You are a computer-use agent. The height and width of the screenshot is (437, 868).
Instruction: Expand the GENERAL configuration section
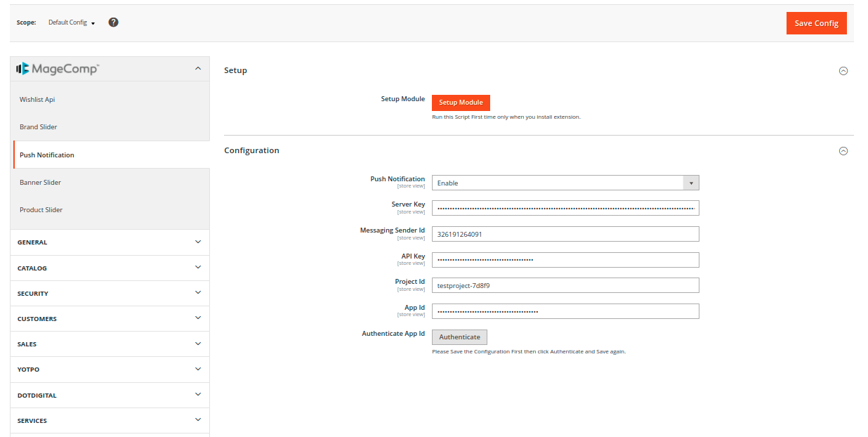pyautogui.click(x=110, y=242)
